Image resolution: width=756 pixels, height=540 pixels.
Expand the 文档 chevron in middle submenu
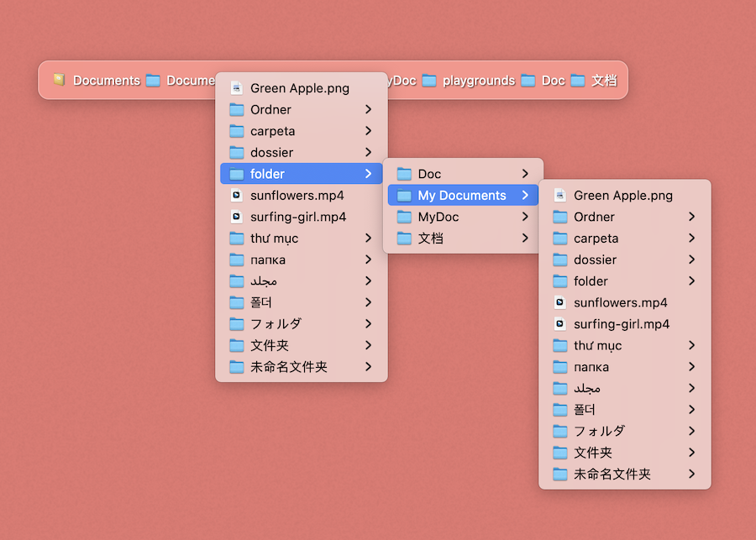[525, 239]
